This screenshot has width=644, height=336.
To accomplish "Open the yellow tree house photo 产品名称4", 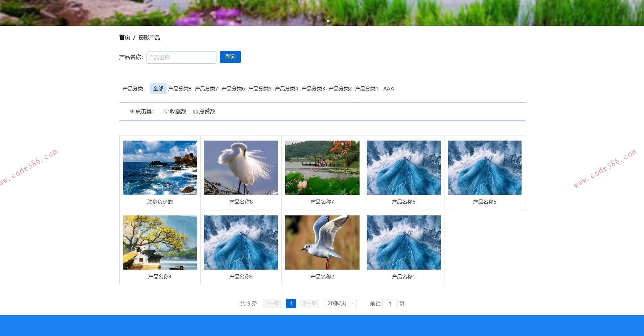I will 160,243.
